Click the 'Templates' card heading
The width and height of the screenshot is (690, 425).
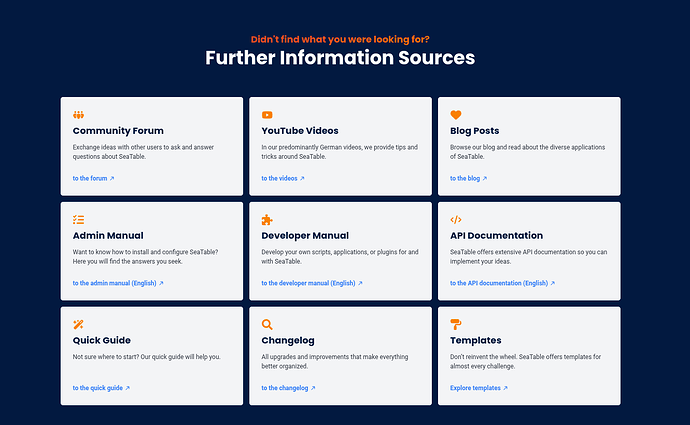tap(475, 340)
